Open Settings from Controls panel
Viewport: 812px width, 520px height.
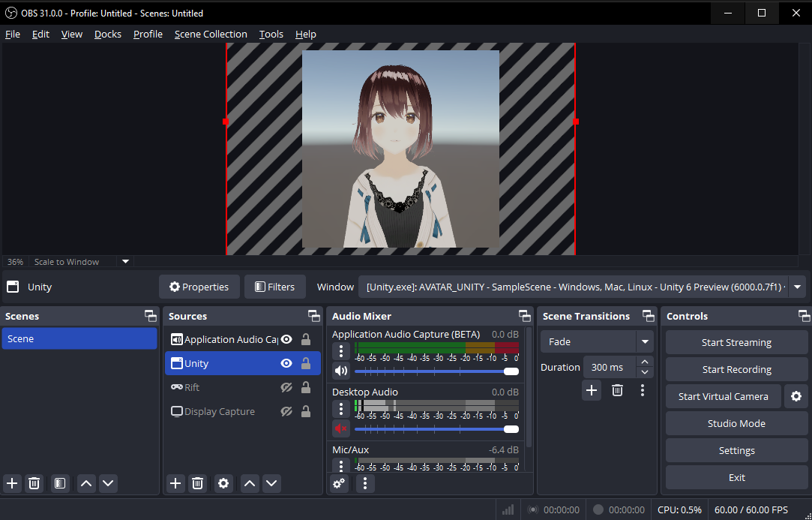coord(736,450)
